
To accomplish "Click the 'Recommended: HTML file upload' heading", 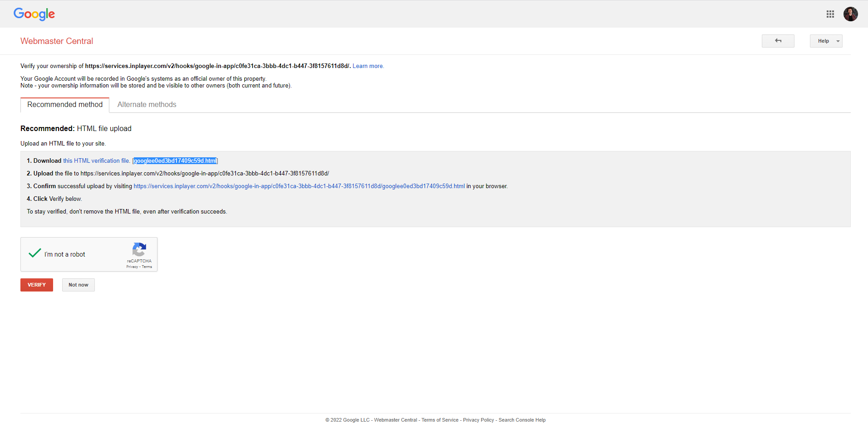I will pos(76,129).
